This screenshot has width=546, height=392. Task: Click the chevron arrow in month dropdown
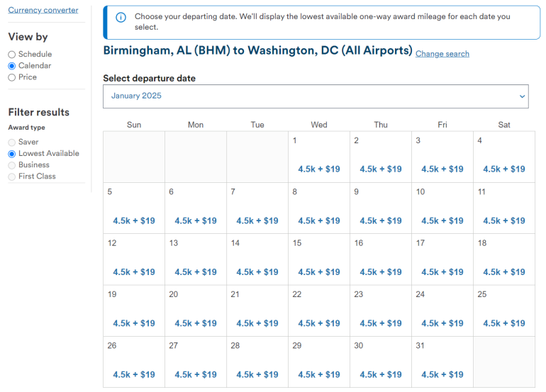point(522,96)
